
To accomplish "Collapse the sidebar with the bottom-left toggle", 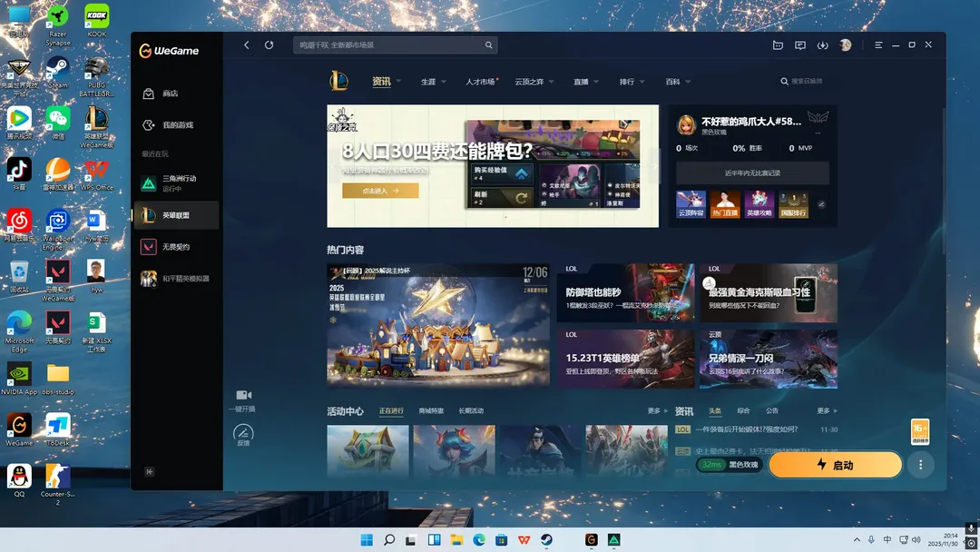I will [150, 471].
